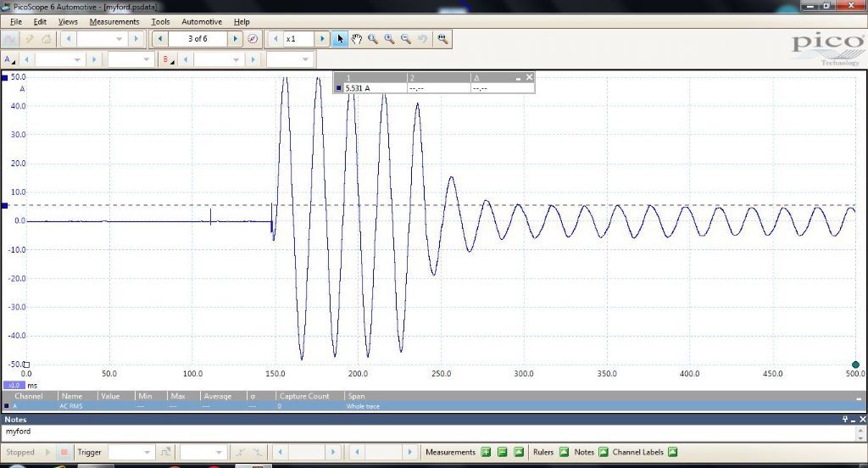Open the Edit menu
This screenshot has height=468, width=868.
40,21
